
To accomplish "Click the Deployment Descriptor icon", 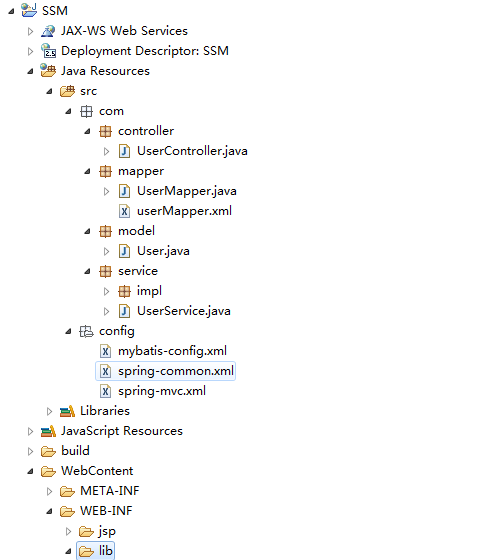I will coord(48,51).
